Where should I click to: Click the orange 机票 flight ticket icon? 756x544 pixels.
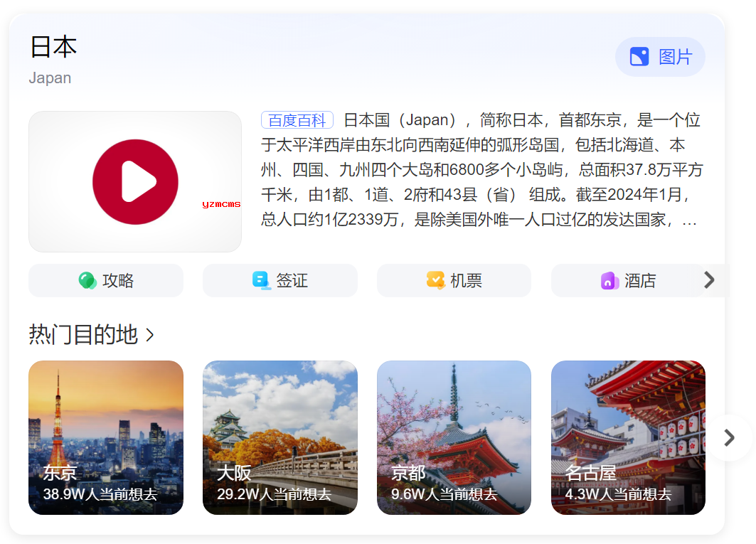435,280
